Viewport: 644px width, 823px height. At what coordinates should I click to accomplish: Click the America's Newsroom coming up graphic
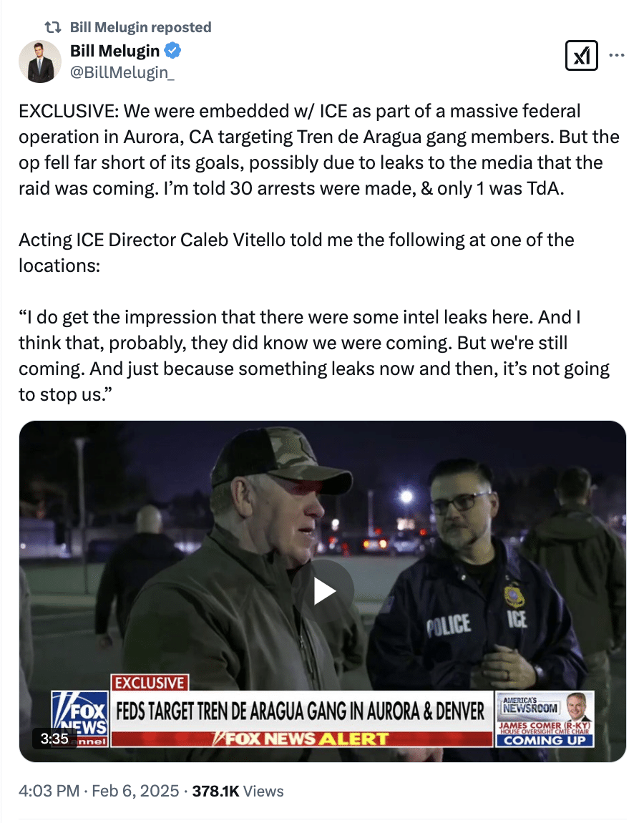[545, 719]
